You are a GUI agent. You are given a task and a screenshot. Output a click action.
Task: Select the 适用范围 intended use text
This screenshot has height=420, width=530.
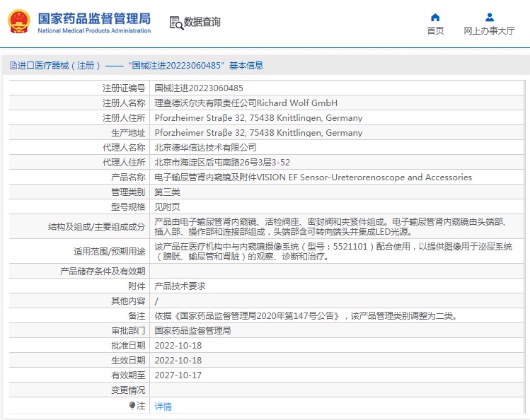333,251
